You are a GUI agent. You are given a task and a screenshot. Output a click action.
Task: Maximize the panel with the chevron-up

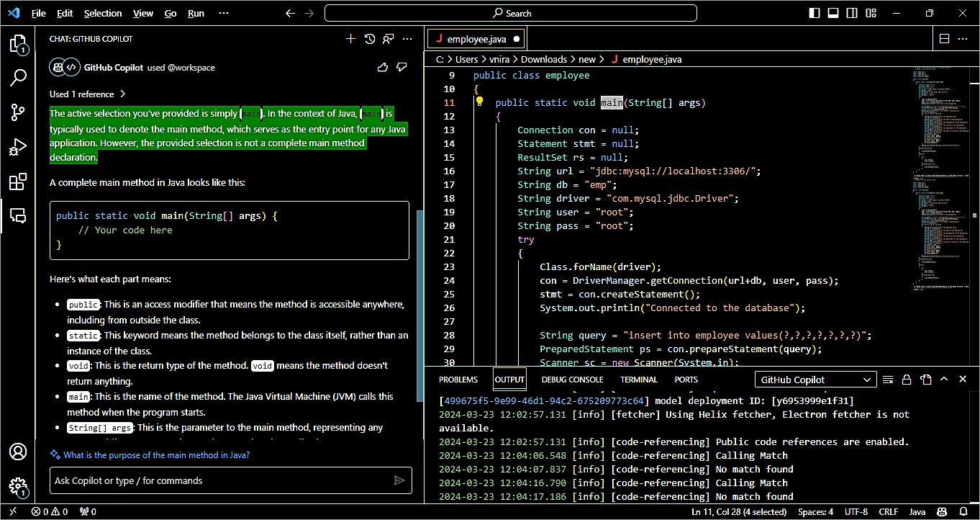[x=944, y=380]
